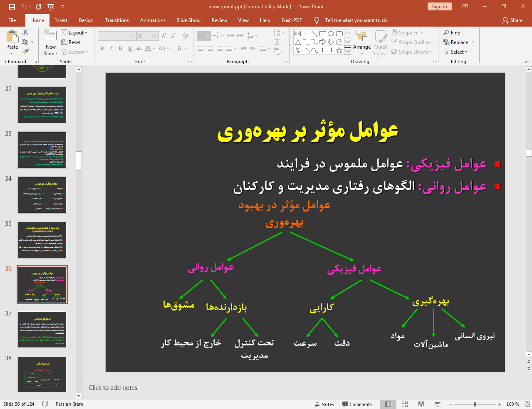Click spell check icon in status bar
Image resolution: width=532 pixels, height=409 pixels.
click(x=45, y=404)
